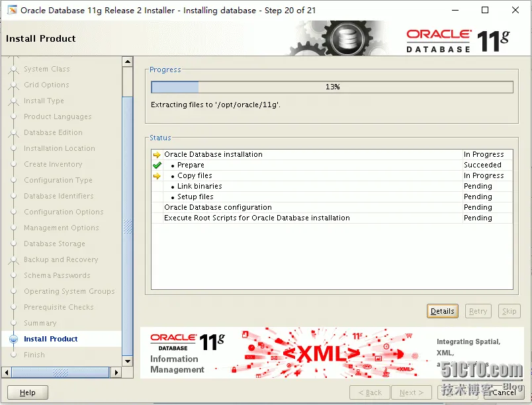
Task: Click the Install Product step bullet icon
Action: 14,339
